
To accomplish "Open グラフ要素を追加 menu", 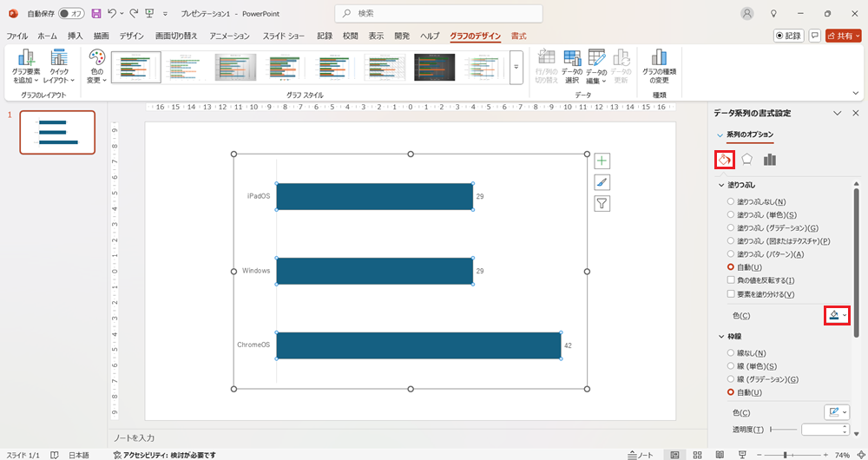I will point(26,67).
